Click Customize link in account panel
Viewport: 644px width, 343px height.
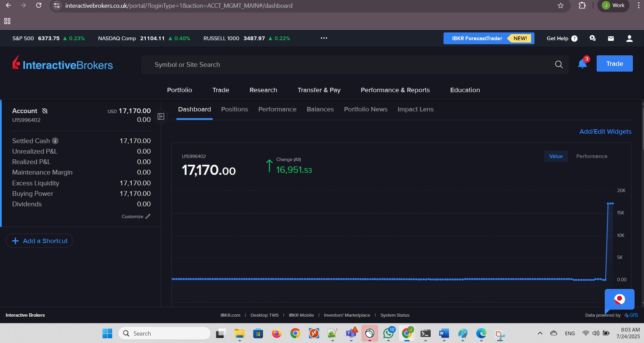[x=132, y=216]
